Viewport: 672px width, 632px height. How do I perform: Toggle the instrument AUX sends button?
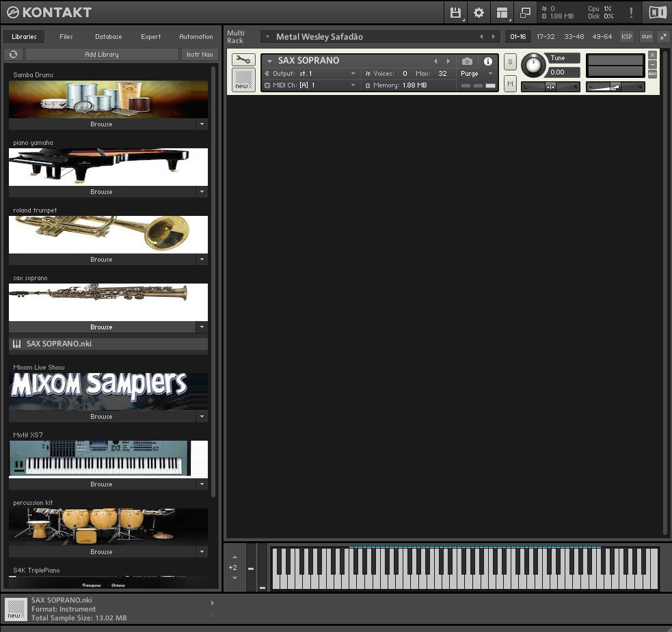click(x=652, y=74)
